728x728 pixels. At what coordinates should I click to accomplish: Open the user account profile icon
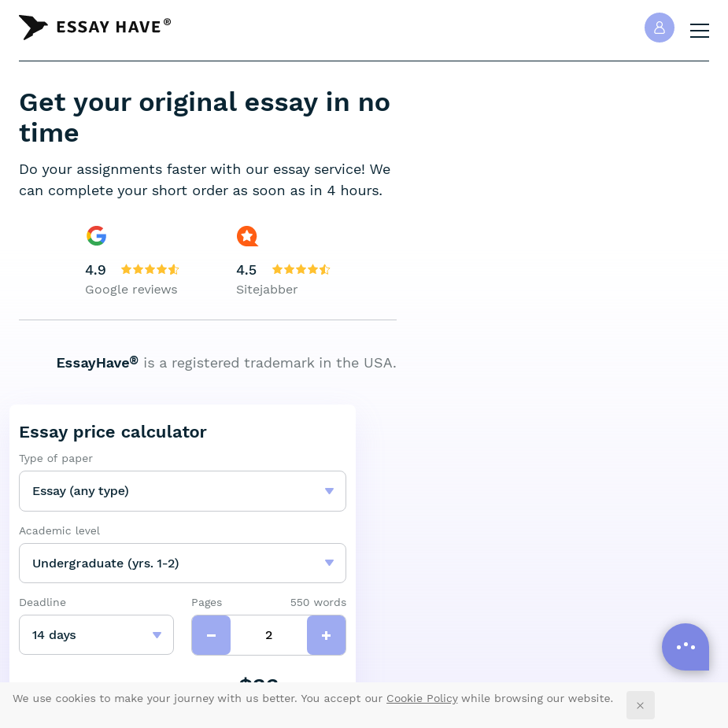coord(660,28)
